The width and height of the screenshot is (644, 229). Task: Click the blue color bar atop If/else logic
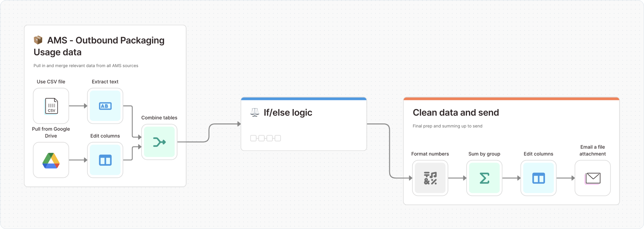pos(304,99)
